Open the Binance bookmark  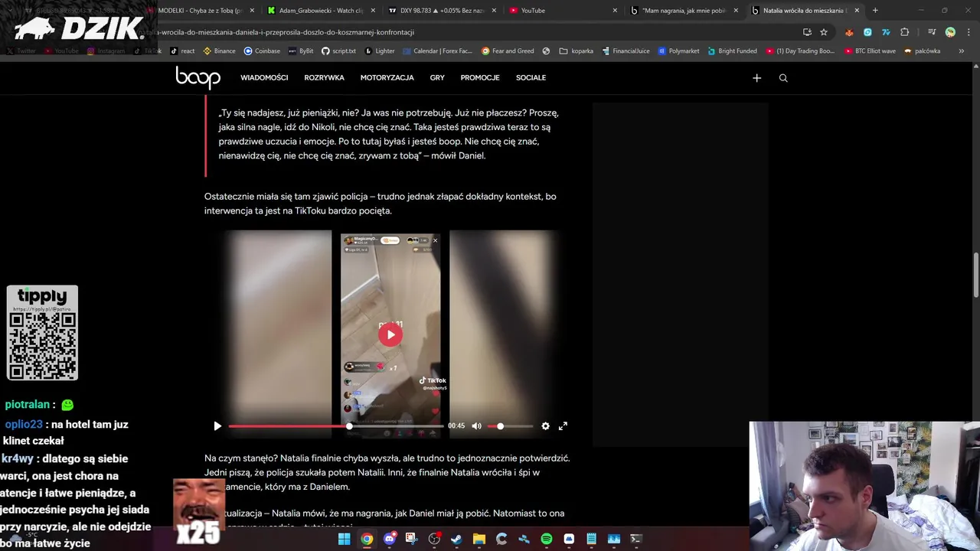[x=219, y=51]
